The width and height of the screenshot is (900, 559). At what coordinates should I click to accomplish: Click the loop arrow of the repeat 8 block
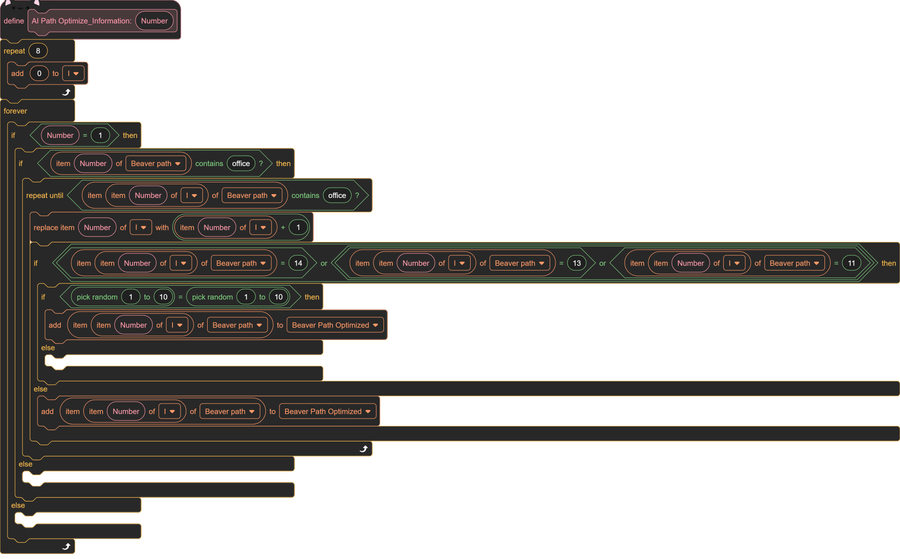[66, 92]
